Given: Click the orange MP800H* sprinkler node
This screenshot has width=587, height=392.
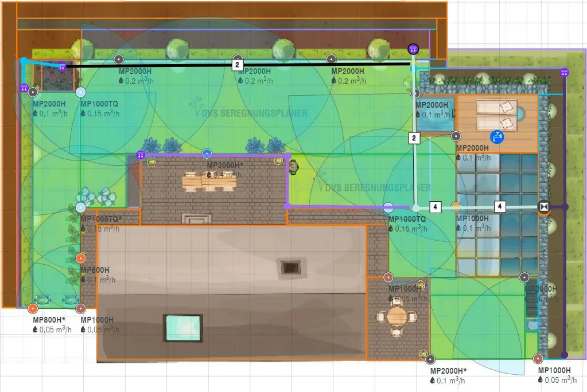Looking at the screenshot, I should 33,308.
